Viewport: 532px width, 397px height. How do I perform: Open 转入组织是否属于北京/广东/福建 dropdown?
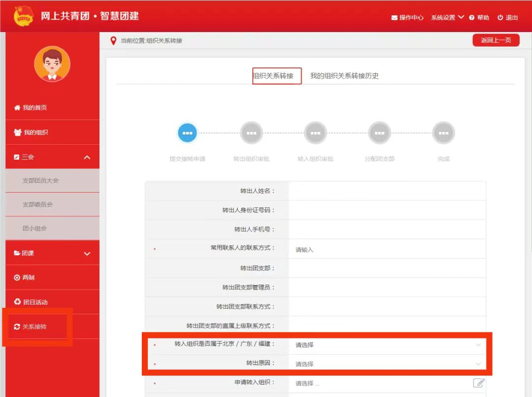[387, 345]
